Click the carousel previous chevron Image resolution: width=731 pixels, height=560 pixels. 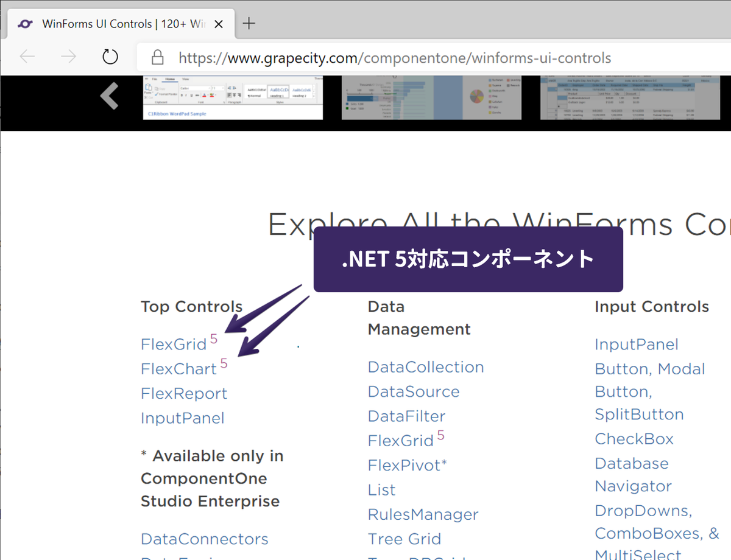click(x=110, y=96)
